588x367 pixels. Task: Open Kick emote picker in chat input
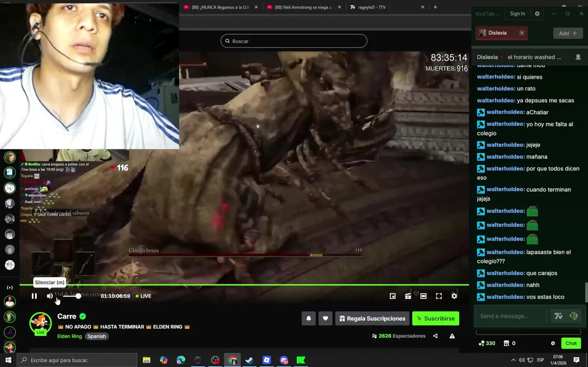tap(574, 317)
